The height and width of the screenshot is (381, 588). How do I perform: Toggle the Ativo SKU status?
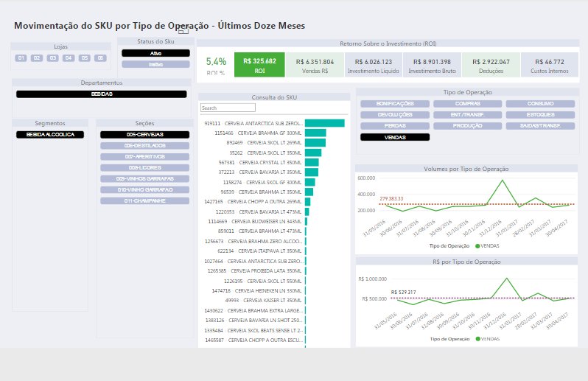(x=155, y=53)
